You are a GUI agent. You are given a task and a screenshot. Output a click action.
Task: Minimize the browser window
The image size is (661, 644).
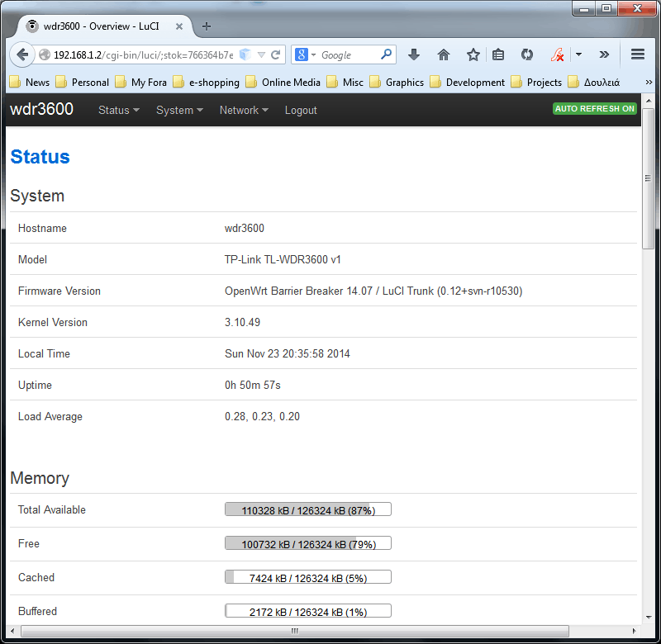[584, 8]
